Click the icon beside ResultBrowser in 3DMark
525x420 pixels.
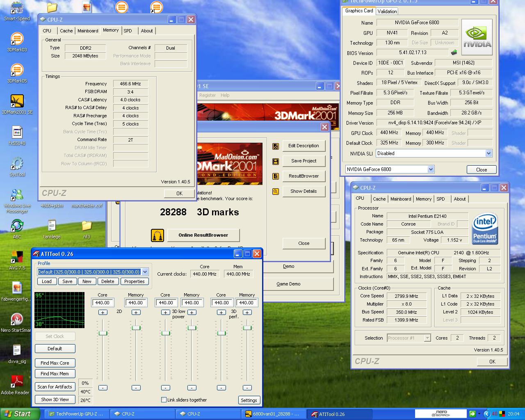(x=276, y=176)
